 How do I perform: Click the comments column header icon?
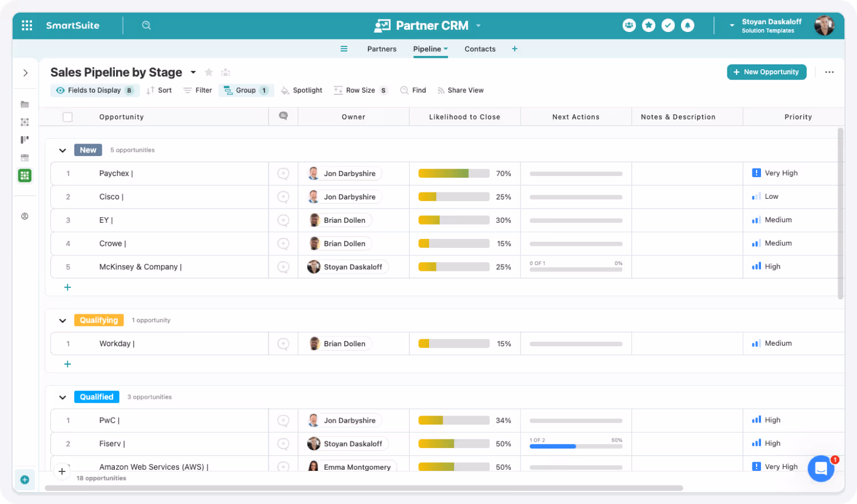coord(283,116)
